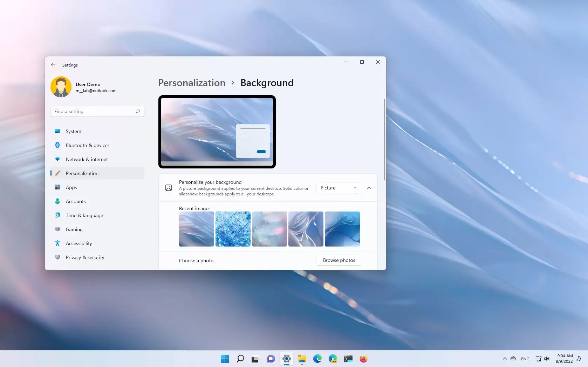This screenshot has width=588, height=367.
Task: Open Microsoft Edge from the taskbar
Action: (317, 359)
